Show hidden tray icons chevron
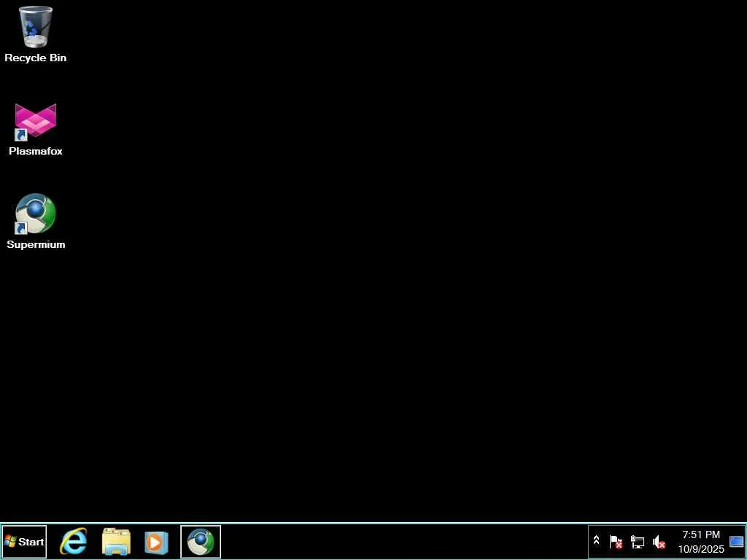The width and height of the screenshot is (747, 560). click(x=596, y=540)
